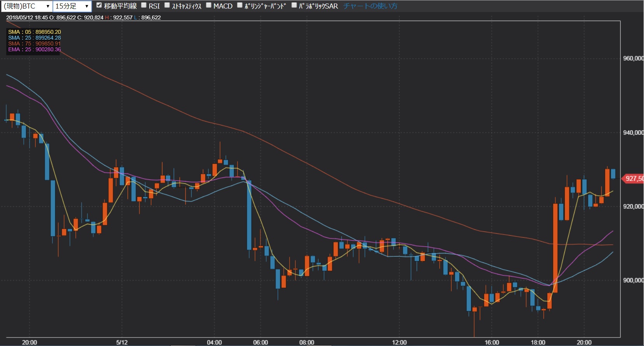Open the チャートの使い方 link

coord(370,6)
